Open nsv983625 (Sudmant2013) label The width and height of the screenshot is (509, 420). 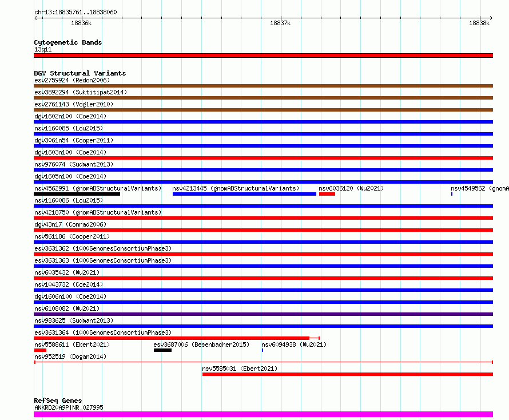click(x=74, y=320)
